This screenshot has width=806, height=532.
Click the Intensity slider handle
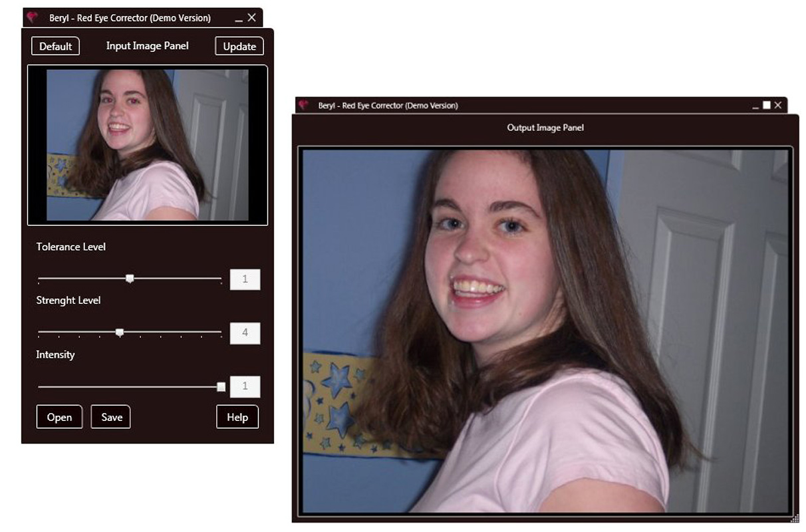(221, 386)
